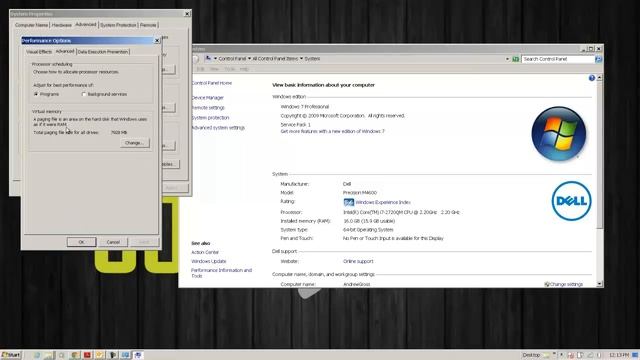The image size is (640, 360).
Task: Click the 7928 MB paging file size value
Action: 119,133
